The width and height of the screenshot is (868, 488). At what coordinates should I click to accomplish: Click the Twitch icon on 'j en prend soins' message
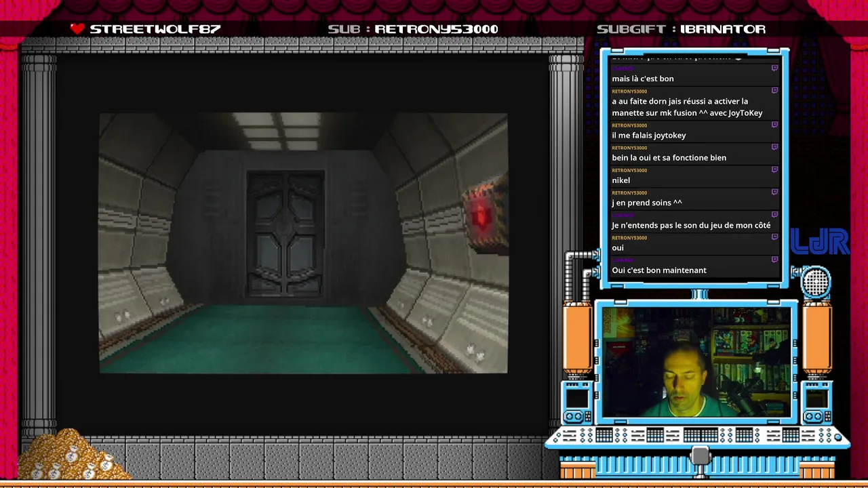(x=774, y=192)
